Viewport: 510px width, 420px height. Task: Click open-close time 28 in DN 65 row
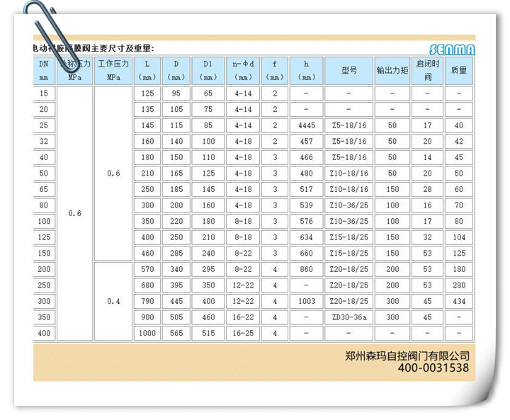[427, 189]
